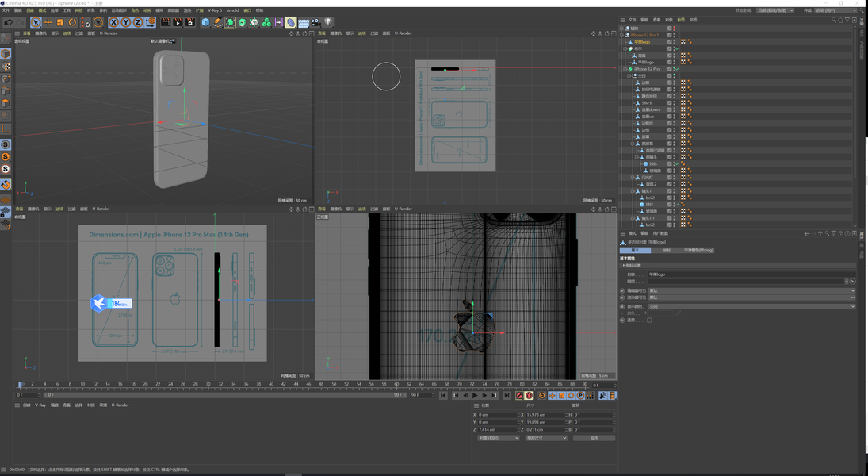Click the Camera object icon
868x476 pixels.
(315, 22)
